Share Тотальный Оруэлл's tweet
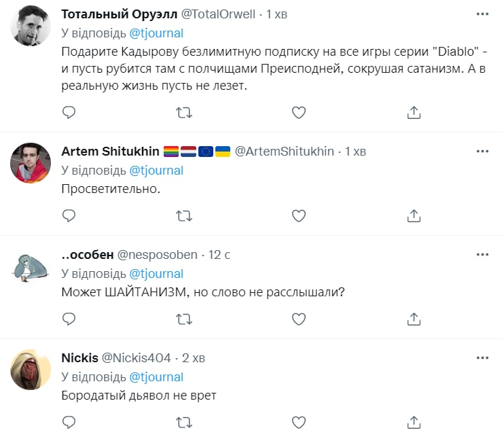This screenshot has height=439, width=504. pyautogui.click(x=414, y=113)
